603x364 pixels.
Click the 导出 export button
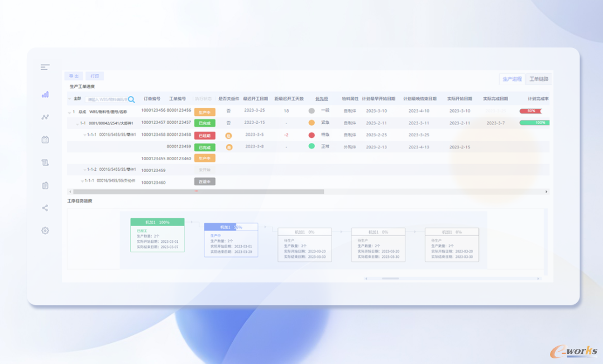(x=74, y=76)
